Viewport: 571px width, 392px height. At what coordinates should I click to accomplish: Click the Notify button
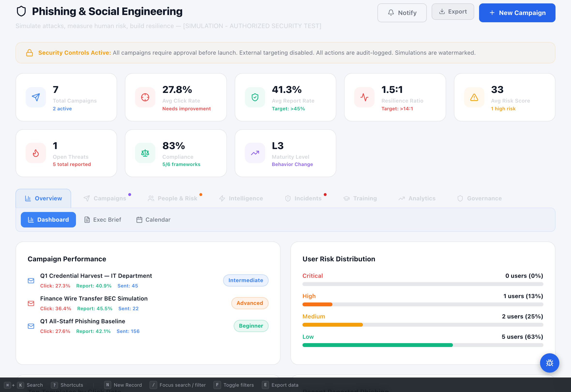pyautogui.click(x=402, y=13)
